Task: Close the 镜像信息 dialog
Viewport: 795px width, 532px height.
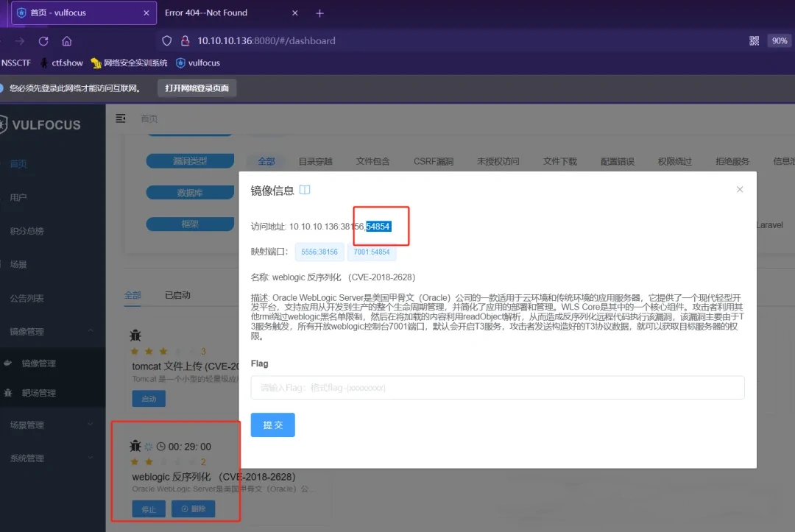Action: point(740,190)
